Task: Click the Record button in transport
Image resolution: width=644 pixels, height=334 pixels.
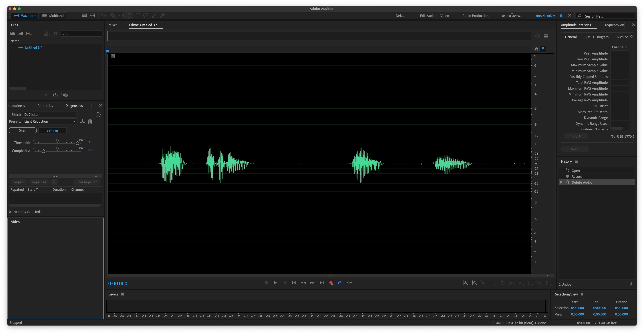Action: pyautogui.click(x=331, y=283)
